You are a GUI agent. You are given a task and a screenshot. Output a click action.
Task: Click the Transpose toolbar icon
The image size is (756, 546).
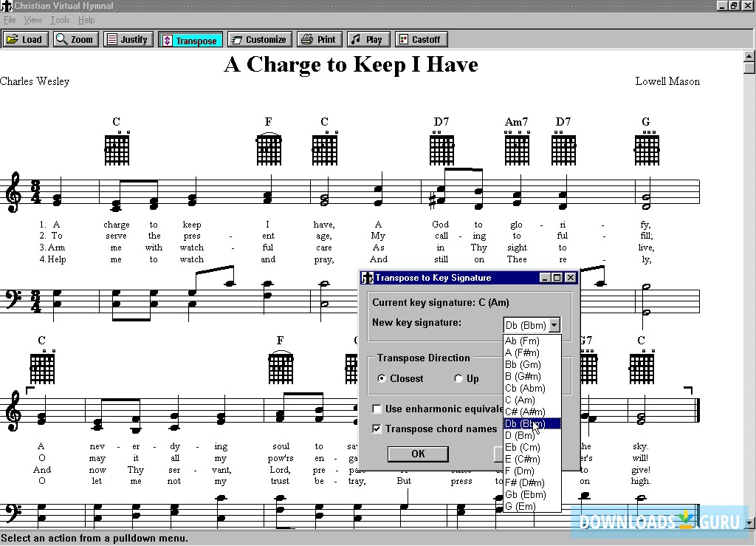[x=190, y=38]
